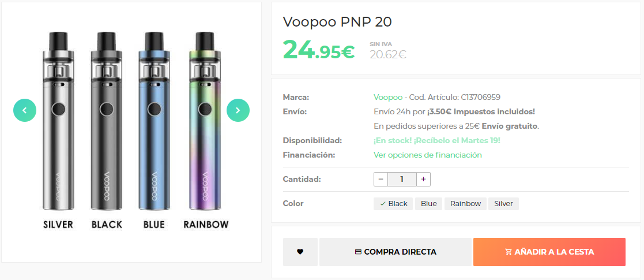Click the silver vape pen in the image
This screenshot has width=644, height=280.
pyautogui.click(x=58, y=121)
